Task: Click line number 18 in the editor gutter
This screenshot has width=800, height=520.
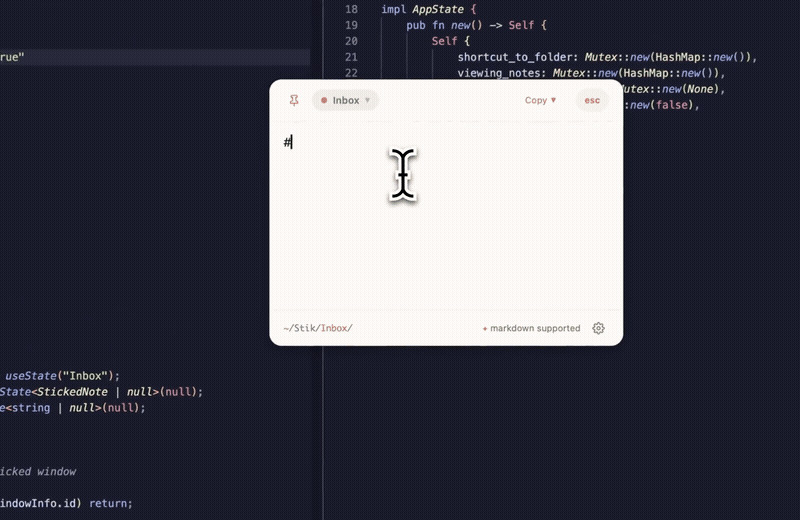Action: coord(351,9)
